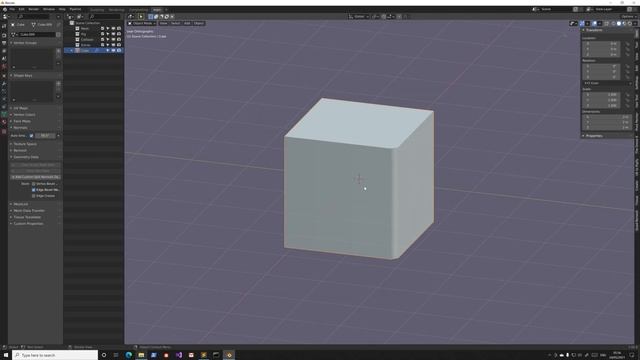Click the render camera icon in Collision row
The height and width of the screenshot is (360, 640).
pyautogui.click(x=119, y=40)
